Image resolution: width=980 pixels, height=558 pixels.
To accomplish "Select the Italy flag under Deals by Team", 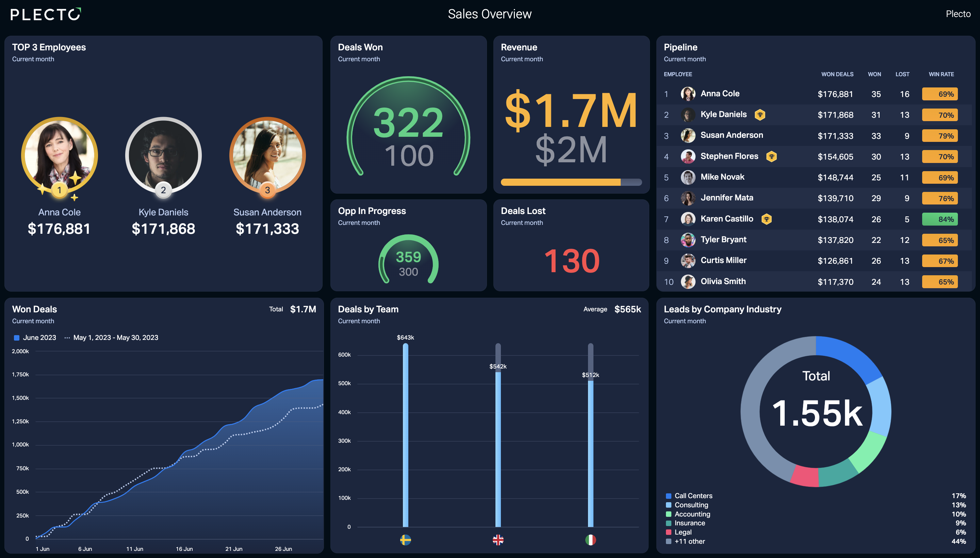I will point(591,540).
